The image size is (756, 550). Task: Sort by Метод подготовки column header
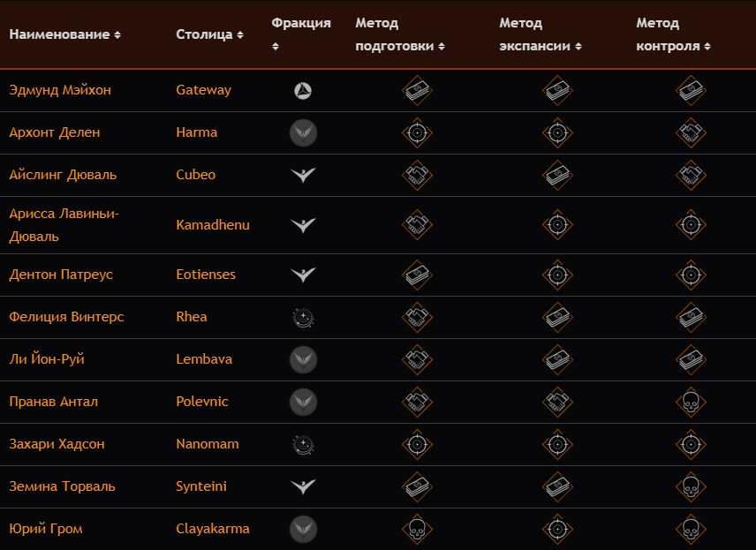point(399,34)
